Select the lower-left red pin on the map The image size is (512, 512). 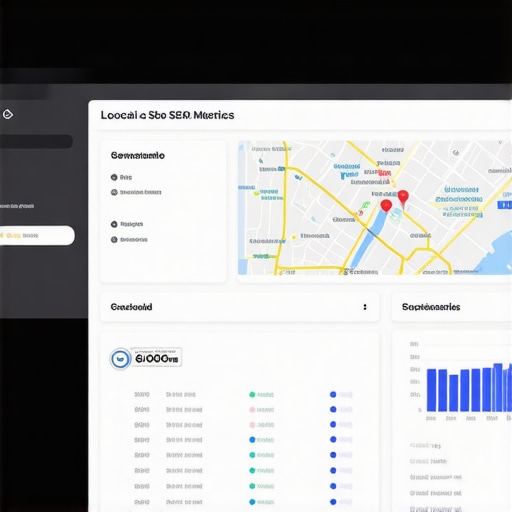click(x=386, y=206)
